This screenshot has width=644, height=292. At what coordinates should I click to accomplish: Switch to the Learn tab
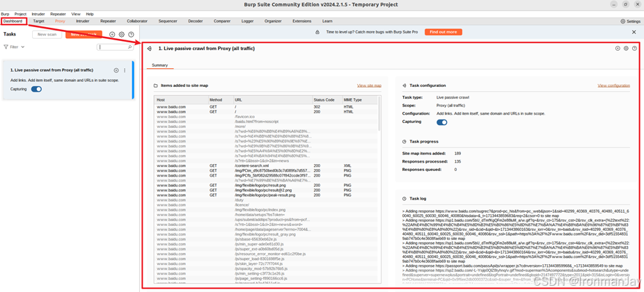pyautogui.click(x=327, y=21)
